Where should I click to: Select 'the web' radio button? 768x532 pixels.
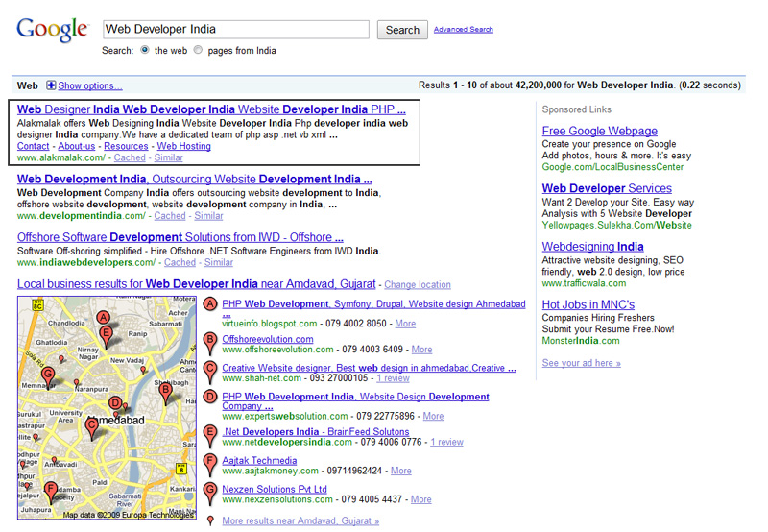pos(145,50)
